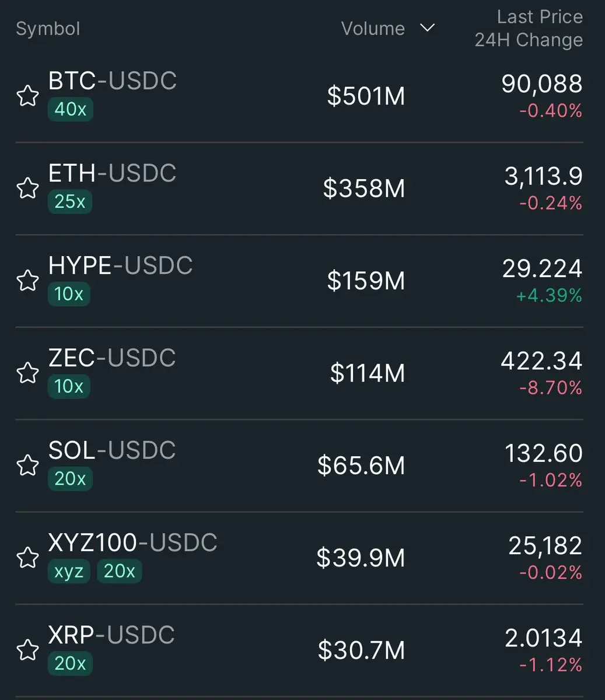This screenshot has width=605, height=700.
Task: Favorite BTC-USDC with its star icon
Action: 27,96
